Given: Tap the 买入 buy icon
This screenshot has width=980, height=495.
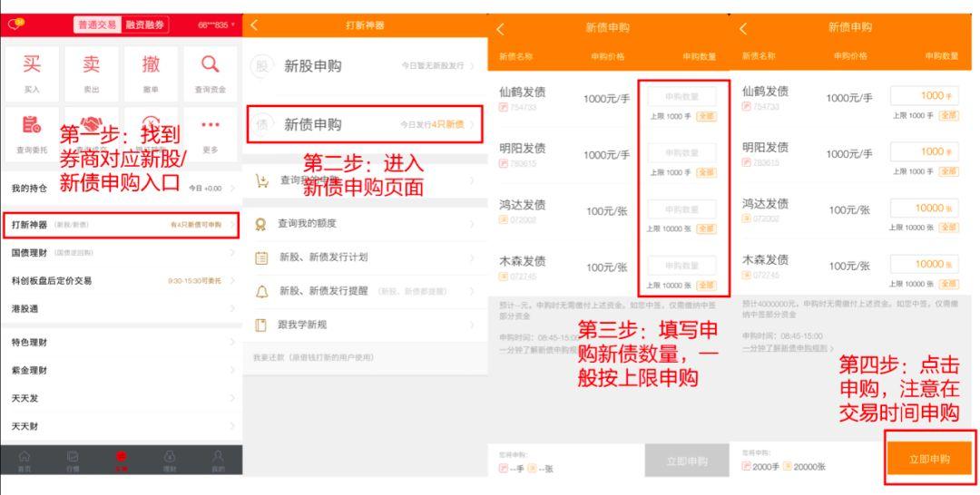Looking at the screenshot, I should click(x=31, y=64).
